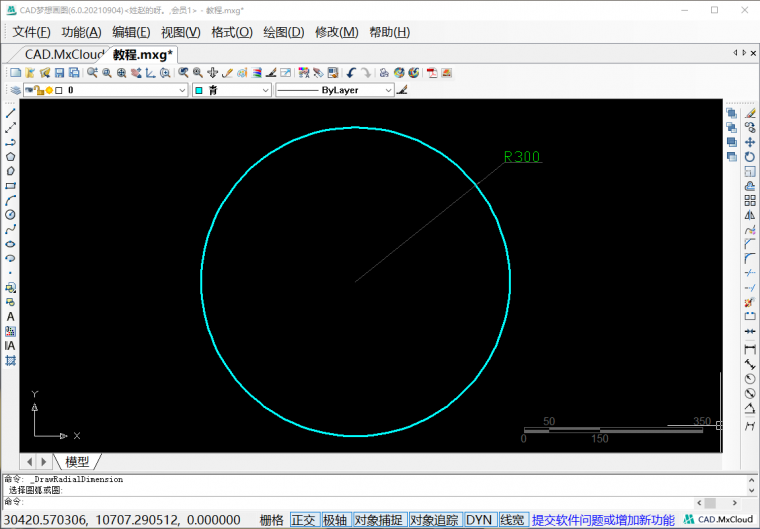
Task: Open the 绘图(D) menu
Action: 283,32
